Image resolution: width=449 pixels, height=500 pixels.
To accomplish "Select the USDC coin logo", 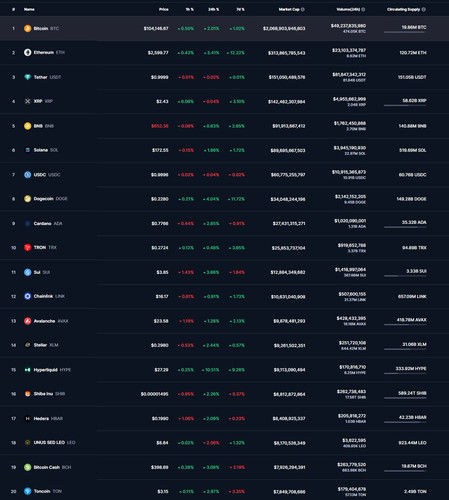I will tap(28, 175).
